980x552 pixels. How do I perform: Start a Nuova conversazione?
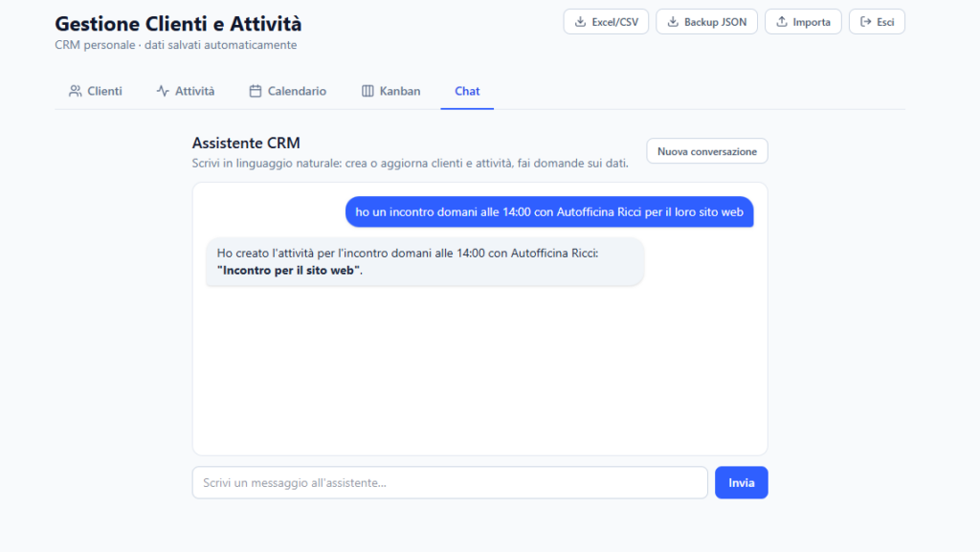(x=707, y=151)
